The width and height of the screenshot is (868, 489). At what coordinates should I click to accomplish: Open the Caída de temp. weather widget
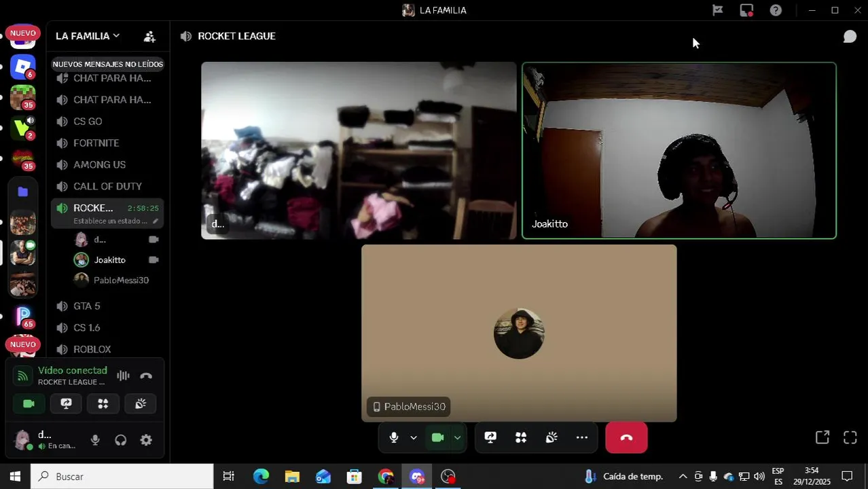[x=623, y=477]
